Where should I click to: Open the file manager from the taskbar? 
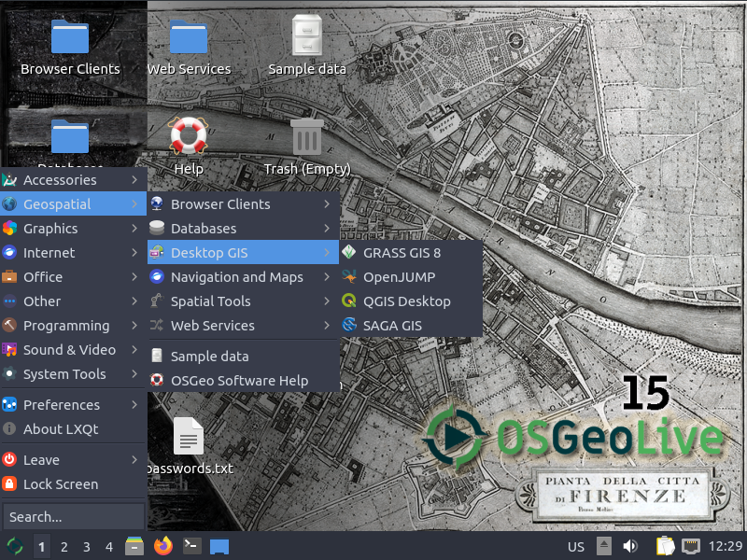(x=134, y=546)
